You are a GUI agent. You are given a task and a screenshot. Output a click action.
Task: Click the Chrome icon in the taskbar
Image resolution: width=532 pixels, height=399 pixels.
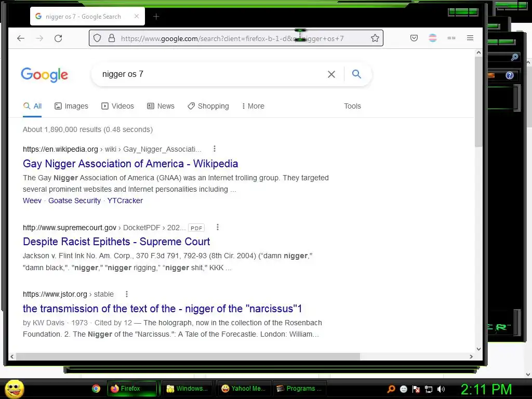click(x=96, y=389)
